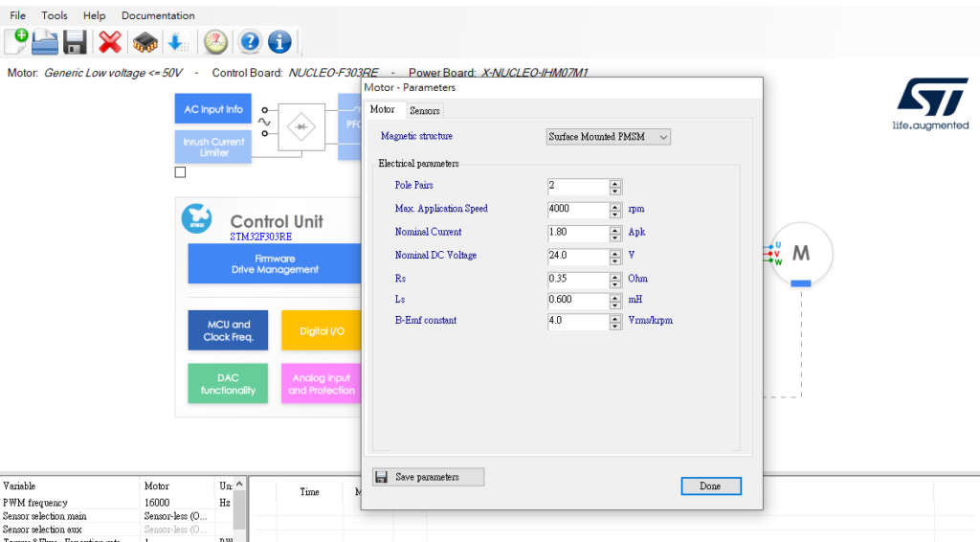Open the monitor gauge icon
The image size is (980, 542).
(x=215, y=42)
